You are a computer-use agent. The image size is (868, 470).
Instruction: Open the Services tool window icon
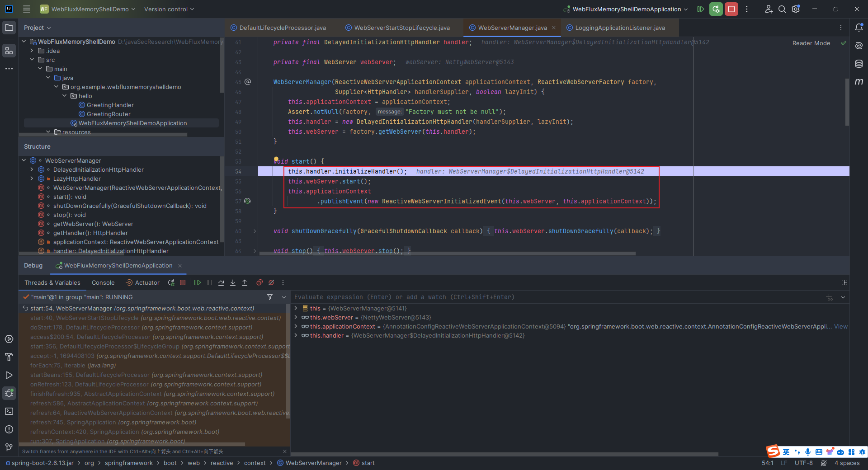pos(9,339)
